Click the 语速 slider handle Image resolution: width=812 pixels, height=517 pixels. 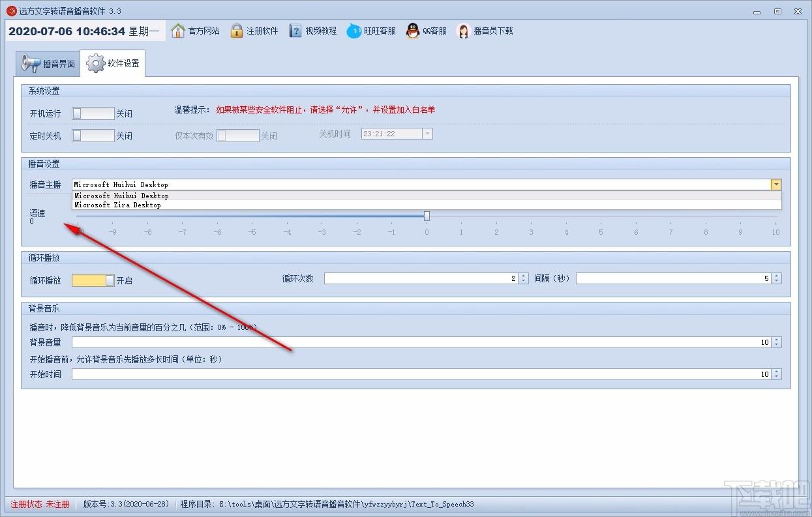pos(427,216)
